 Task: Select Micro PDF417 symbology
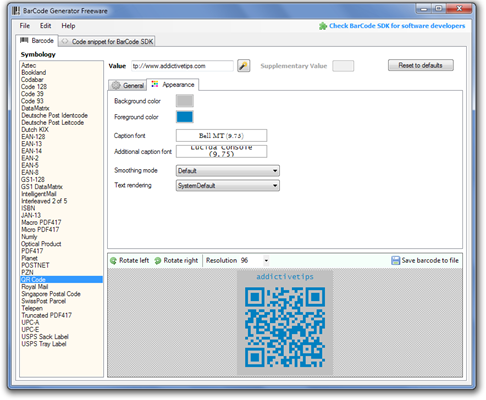coord(40,230)
